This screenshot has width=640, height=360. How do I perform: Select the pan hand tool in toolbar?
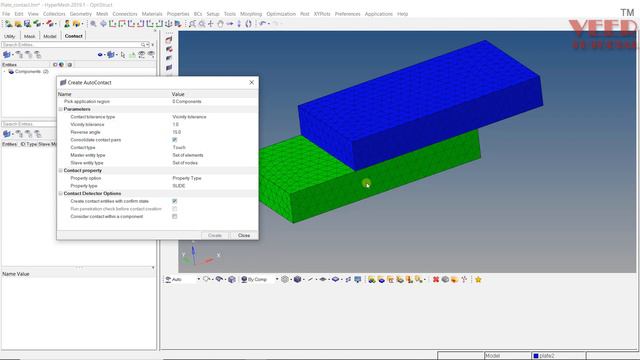pyautogui.click(x=220, y=24)
